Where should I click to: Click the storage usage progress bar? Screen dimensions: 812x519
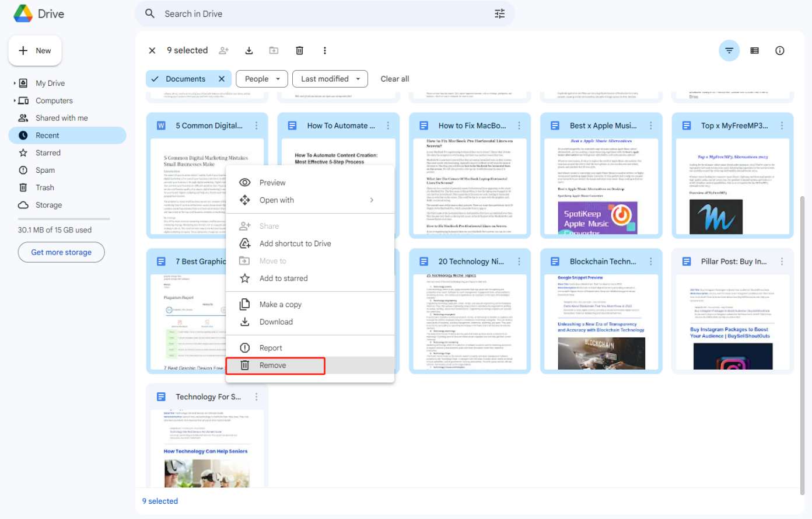click(x=64, y=220)
